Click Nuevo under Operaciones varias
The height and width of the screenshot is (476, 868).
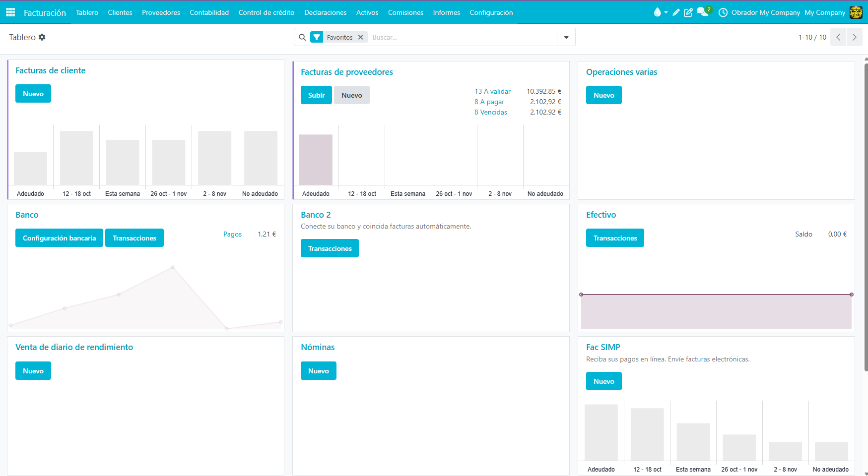point(604,95)
